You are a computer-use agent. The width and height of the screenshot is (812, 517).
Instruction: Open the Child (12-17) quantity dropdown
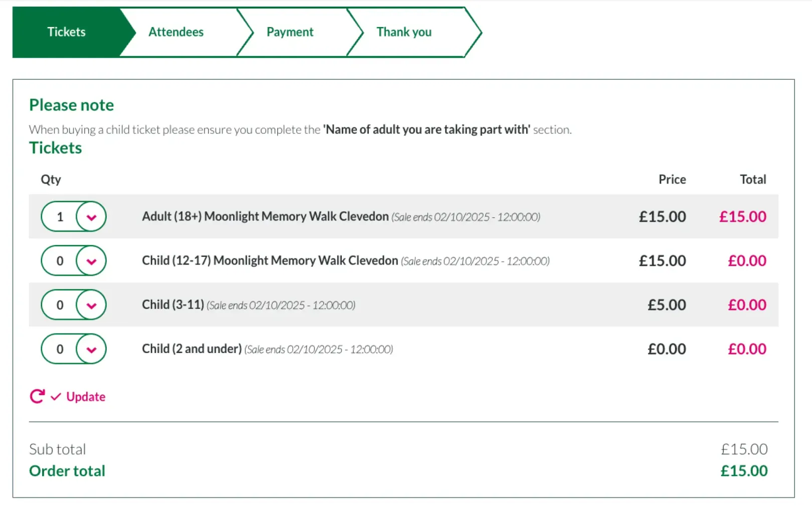73,261
